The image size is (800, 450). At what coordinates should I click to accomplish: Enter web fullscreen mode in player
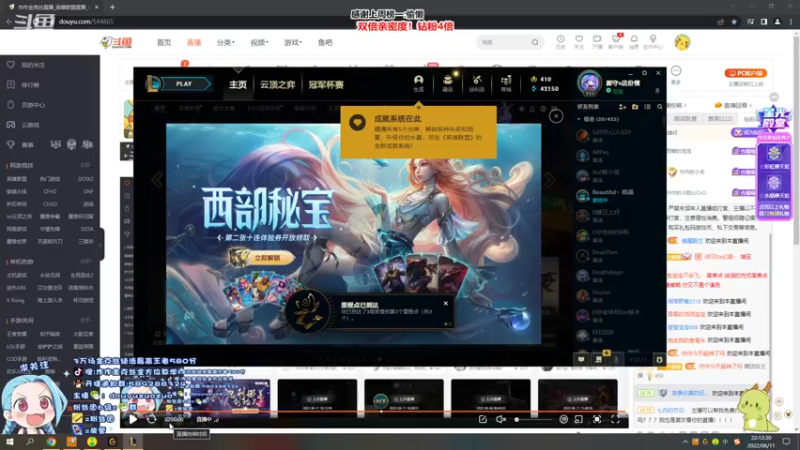pyautogui.click(x=597, y=419)
